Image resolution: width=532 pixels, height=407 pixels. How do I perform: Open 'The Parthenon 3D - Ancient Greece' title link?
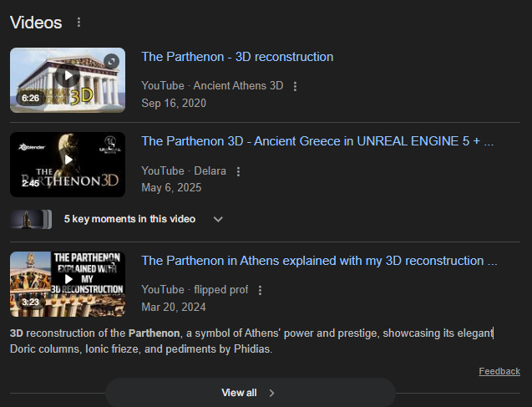(317, 141)
